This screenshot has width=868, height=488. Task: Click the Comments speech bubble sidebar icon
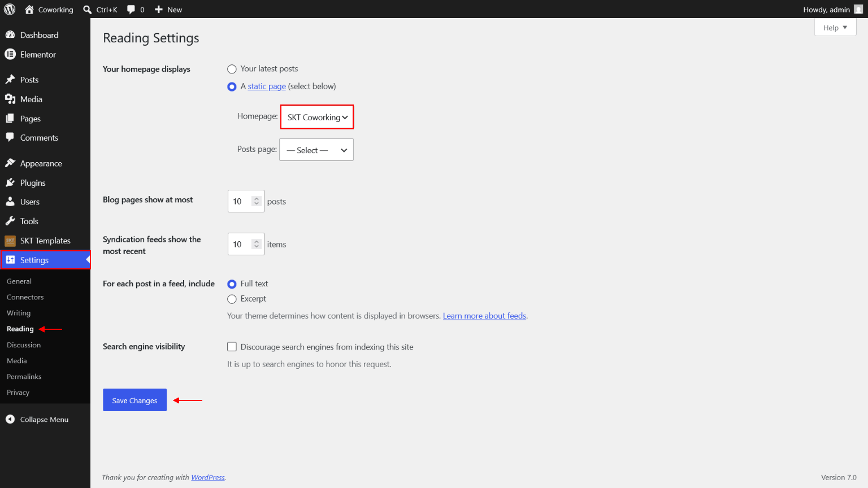click(10, 137)
